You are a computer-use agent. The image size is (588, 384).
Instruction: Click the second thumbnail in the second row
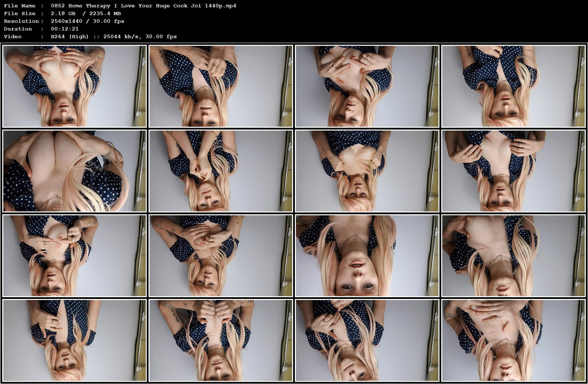[x=221, y=170]
